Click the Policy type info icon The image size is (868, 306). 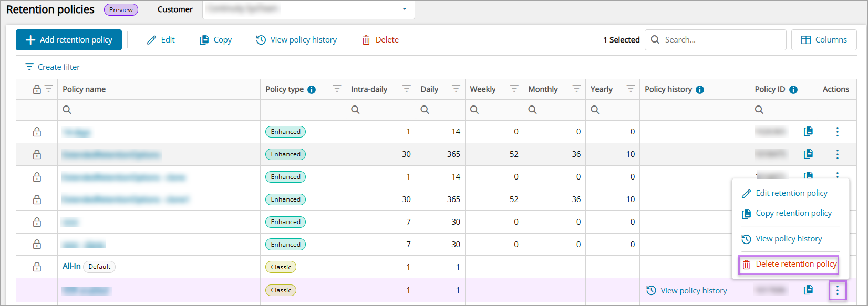[312, 90]
